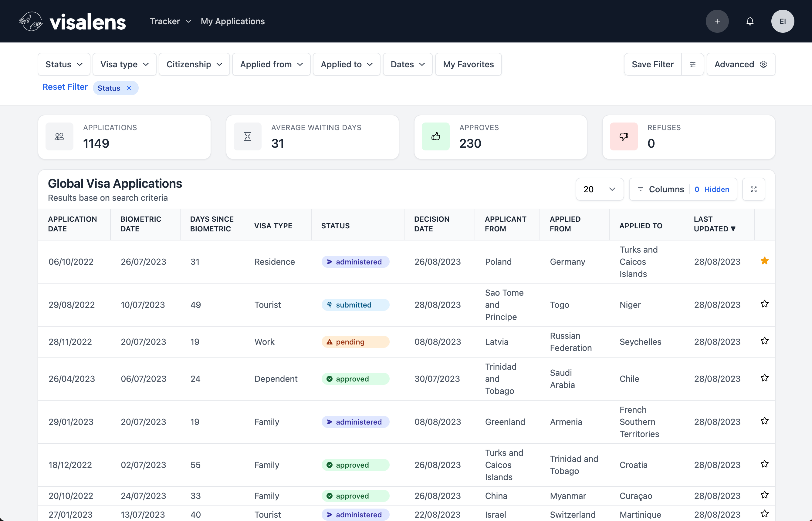Click administered status badge in Poland row
This screenshot has height=521, width=812.
pyautogui.click(x=355, y=262)
